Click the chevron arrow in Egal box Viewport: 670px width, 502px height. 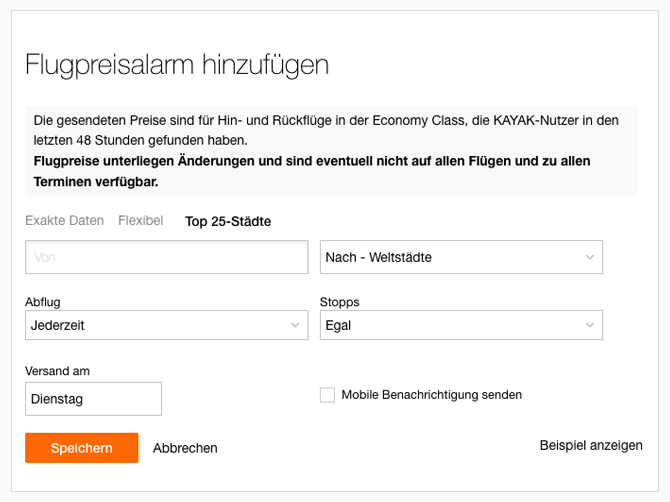[590, 325]
